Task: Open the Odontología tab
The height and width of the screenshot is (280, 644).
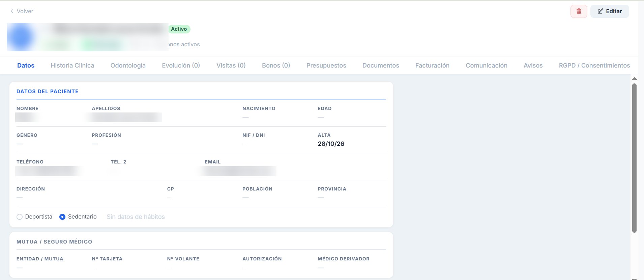Action: coord(128,66)
